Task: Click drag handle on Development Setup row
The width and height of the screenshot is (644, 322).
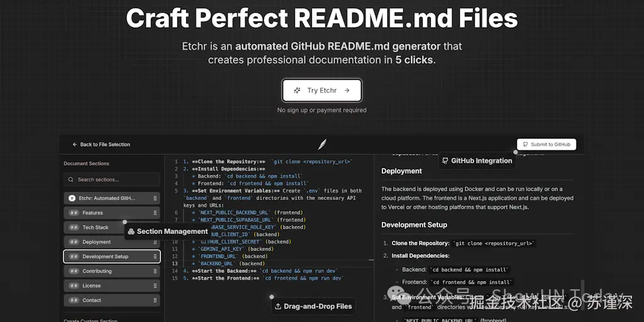Action: pyautogui.click(x=155, y=257)
